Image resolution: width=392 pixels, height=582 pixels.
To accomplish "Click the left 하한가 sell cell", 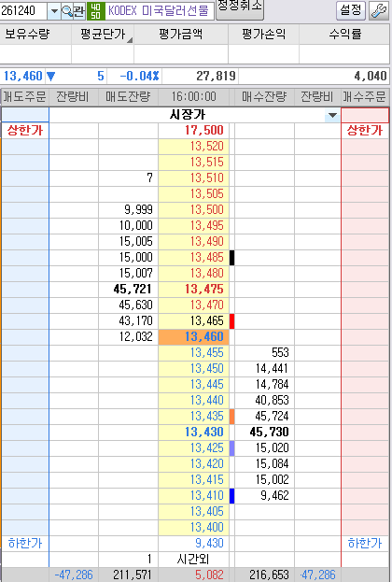I will coord(25,544).
